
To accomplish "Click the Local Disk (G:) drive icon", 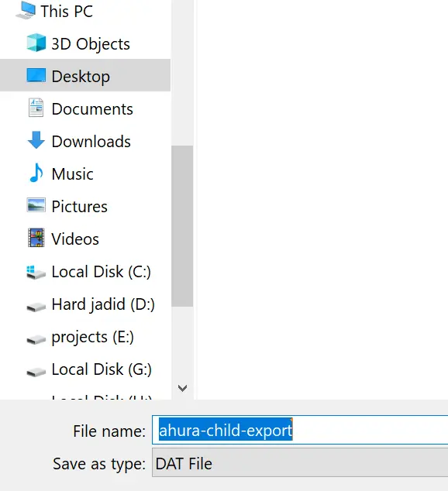I will (36, 372).
